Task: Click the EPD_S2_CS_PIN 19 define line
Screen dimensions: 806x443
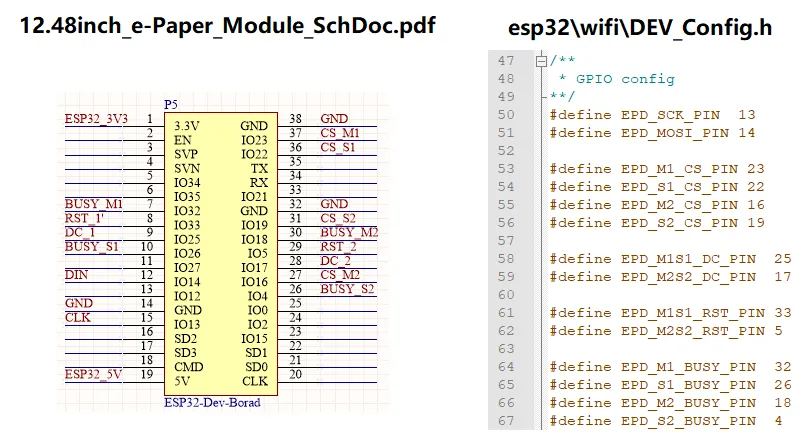Action: (657, 223)
